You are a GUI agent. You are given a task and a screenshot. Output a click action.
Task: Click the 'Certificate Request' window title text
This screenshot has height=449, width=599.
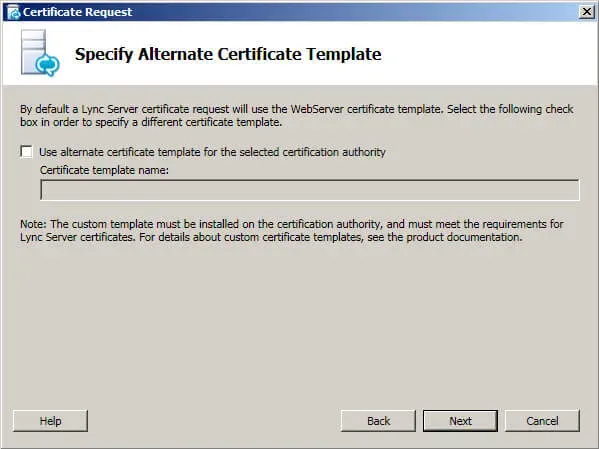[x=78, y=12]
